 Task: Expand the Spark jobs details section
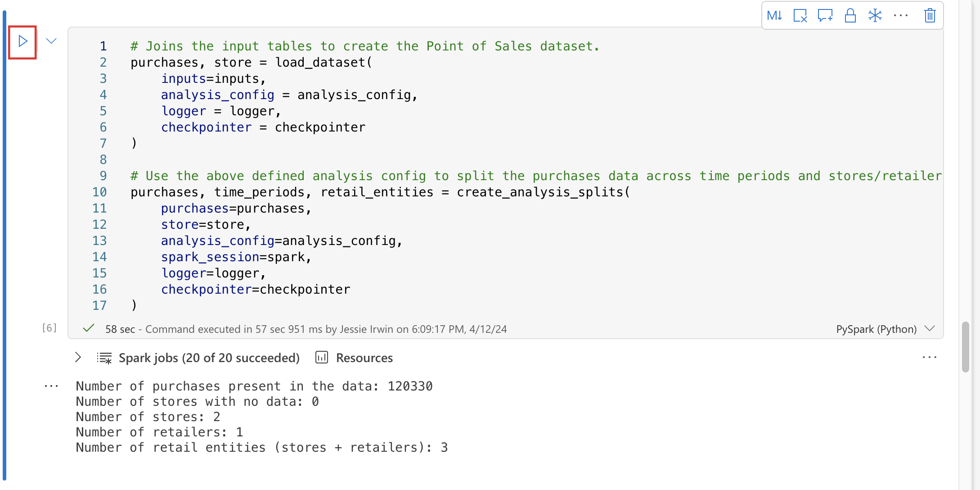pos(77,357)
